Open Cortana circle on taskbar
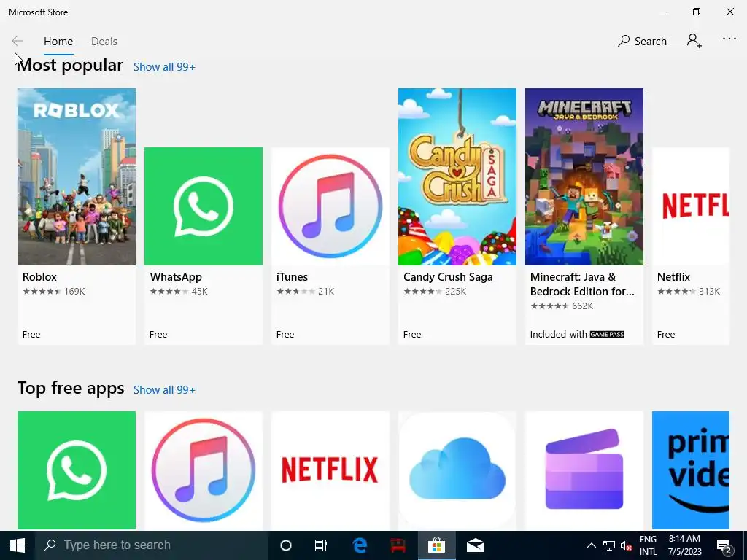747x560 pixels. tap(286, 545)
